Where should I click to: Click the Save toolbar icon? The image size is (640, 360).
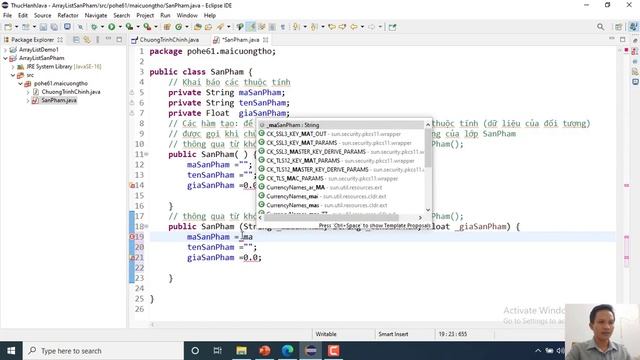[x=43, y=27]
